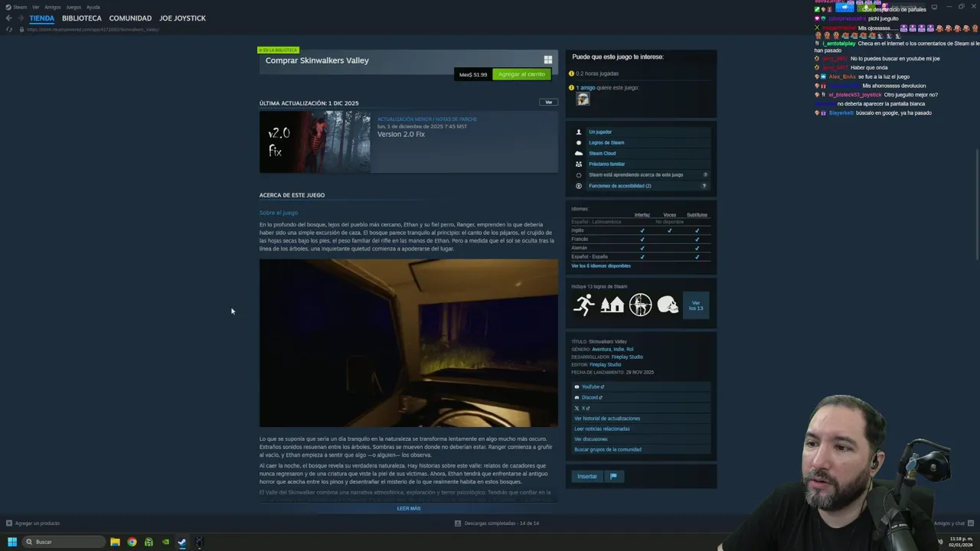Click the Un jugador feature link
980x551 pixels.
600,132
